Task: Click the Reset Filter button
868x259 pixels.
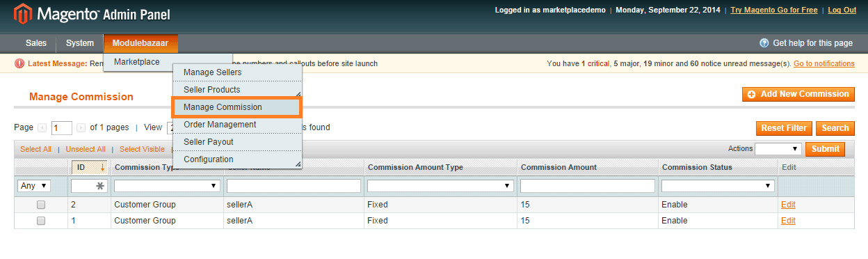Action: 784,128
